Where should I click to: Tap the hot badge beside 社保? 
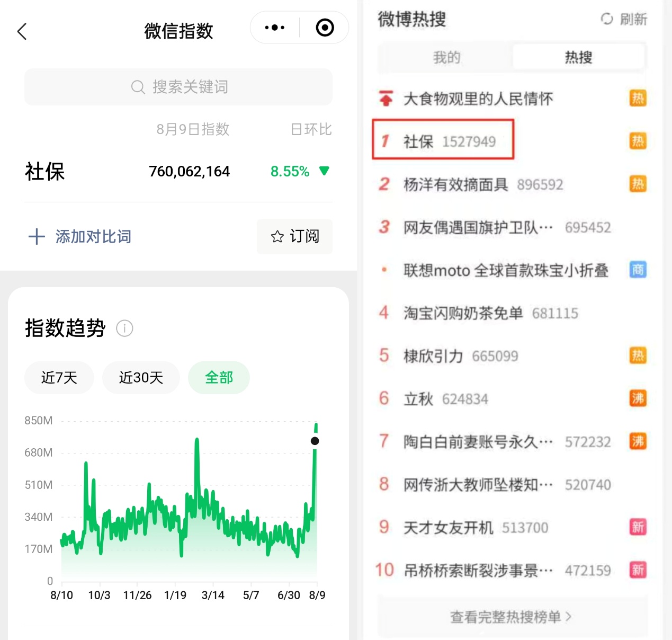(638, 141)
